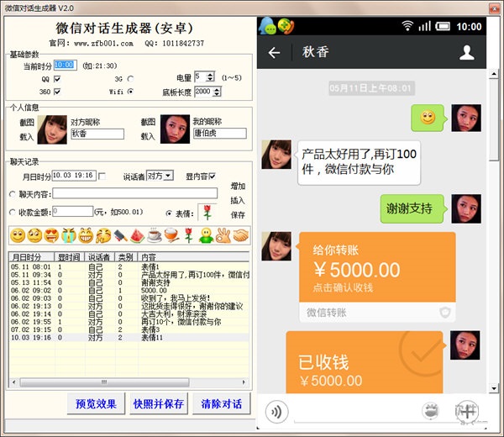Pick the watermelon emoji
This screenshot has height=437, width=504.
137,235
